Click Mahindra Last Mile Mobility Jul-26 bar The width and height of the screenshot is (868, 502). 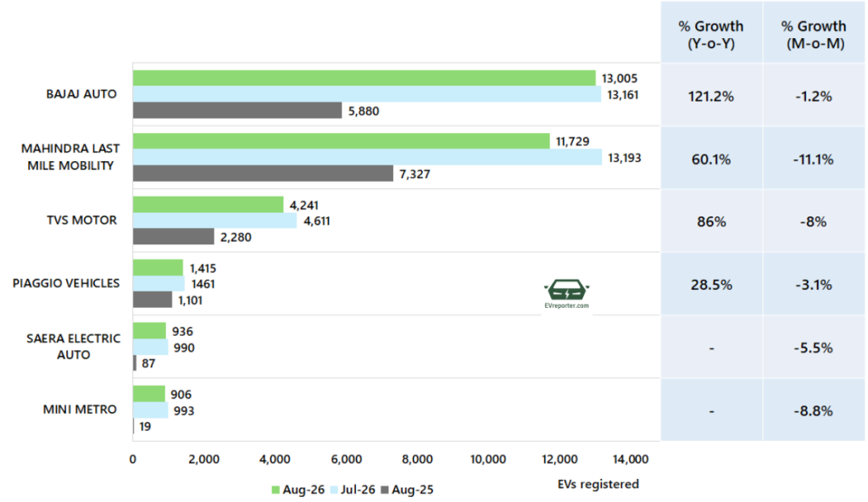(x=368, y=158)
